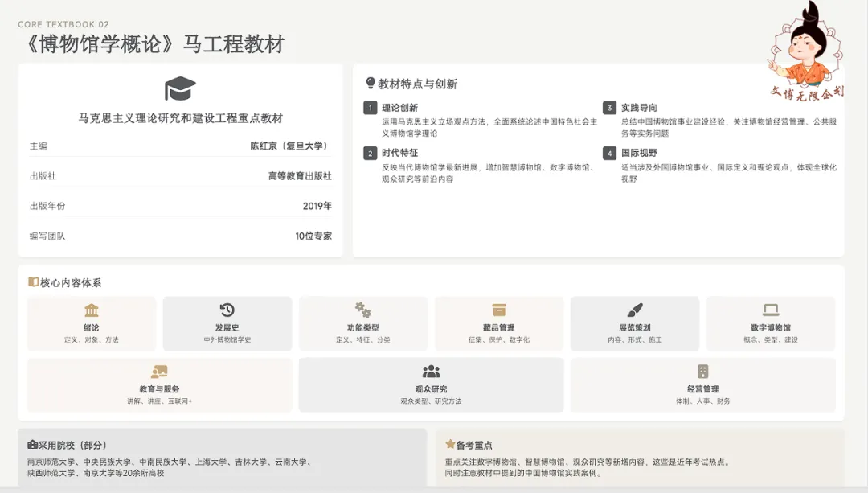Click the number 2 badge for 时代特征
Viewport: 868px width, 493px height.
coord(371,154)
